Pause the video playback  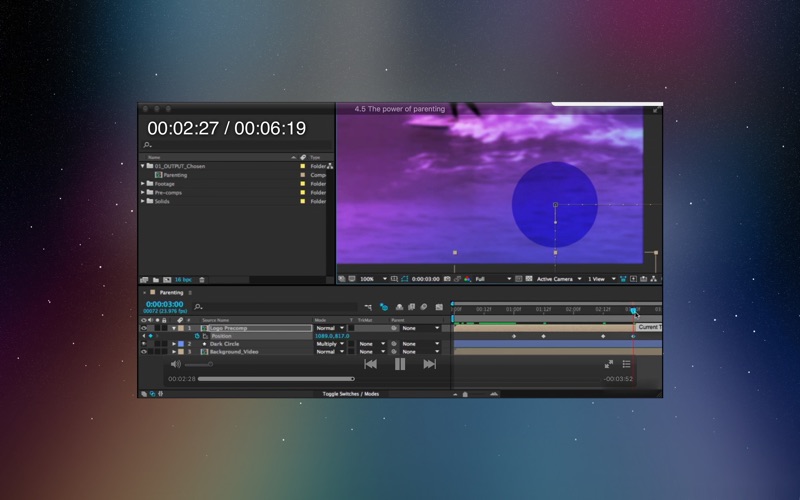[x=400, y=364]
